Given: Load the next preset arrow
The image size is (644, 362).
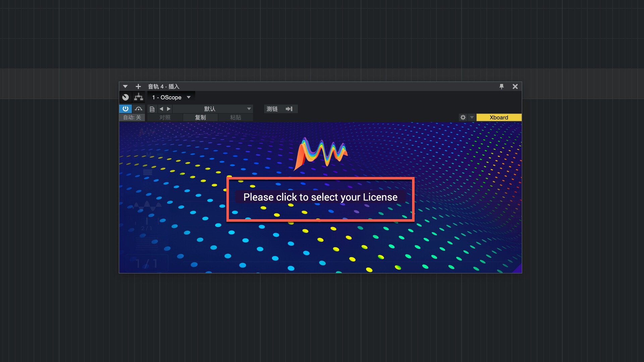Looking at the screenshot, I should pyautogui.click(x=169, y=109).
